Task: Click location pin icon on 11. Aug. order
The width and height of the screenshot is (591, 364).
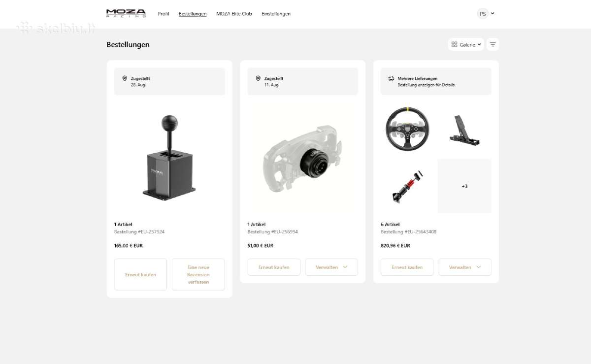Action: tap(258, 78)
